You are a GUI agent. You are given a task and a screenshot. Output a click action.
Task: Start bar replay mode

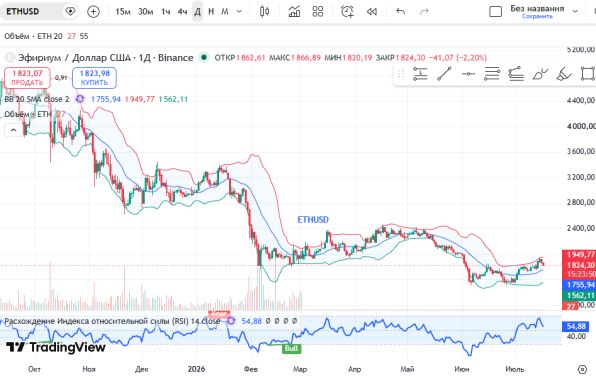372,12
